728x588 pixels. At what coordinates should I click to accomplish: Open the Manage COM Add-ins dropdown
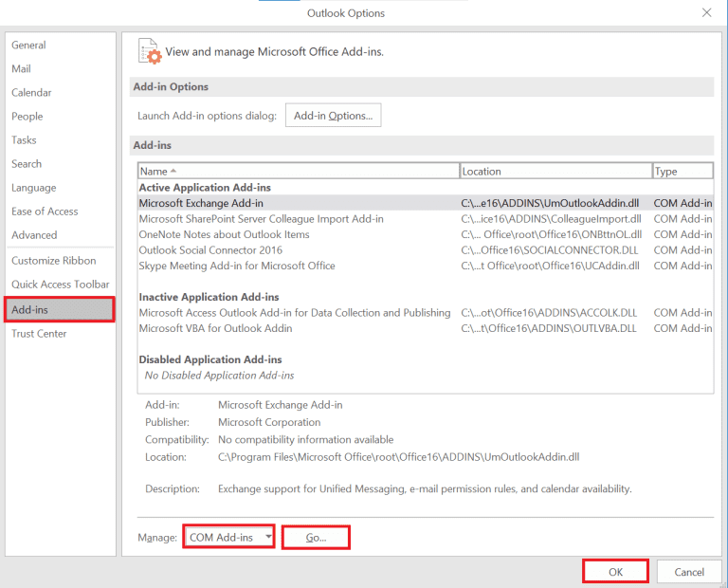228,538
